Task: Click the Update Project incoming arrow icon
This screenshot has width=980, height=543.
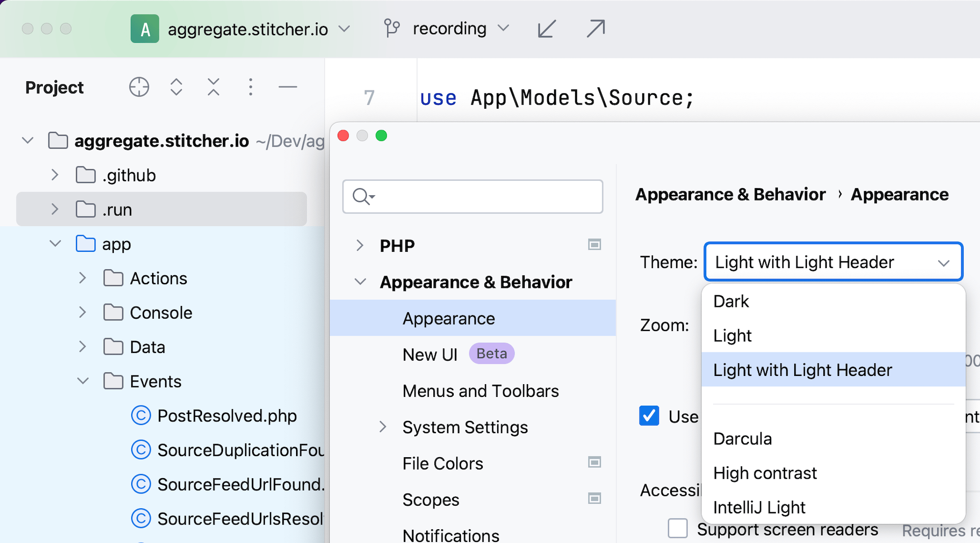Action: click(546, 29)
